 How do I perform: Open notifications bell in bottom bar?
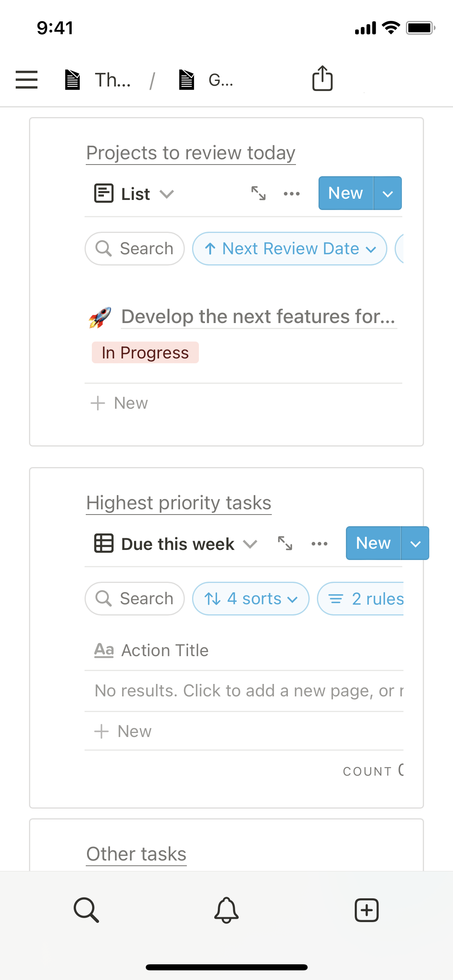click(226, 910)
